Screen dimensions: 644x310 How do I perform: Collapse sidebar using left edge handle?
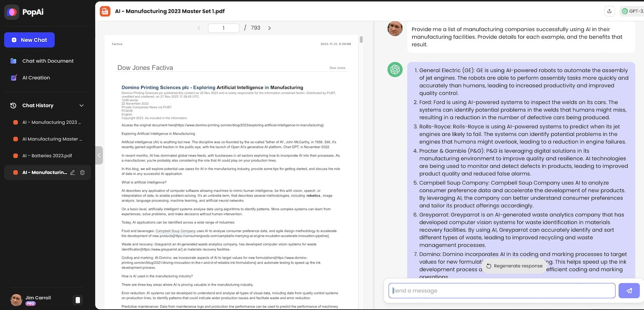tap(99, 155)
